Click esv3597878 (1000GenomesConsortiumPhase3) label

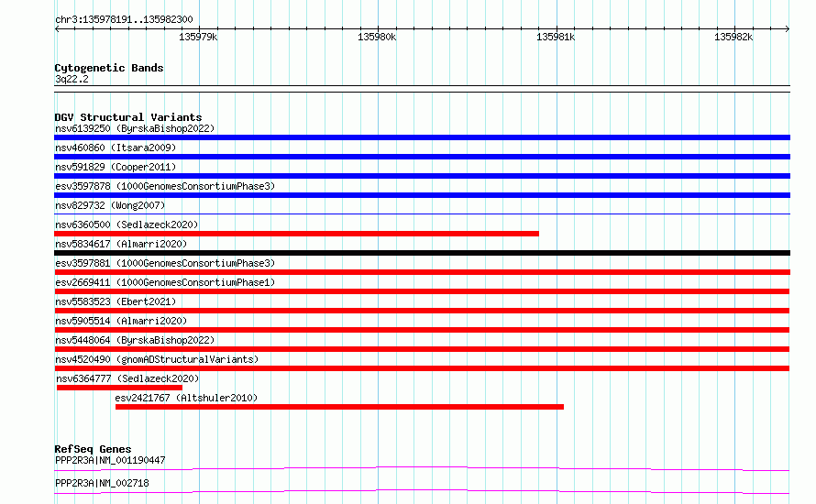coord(165,186)
